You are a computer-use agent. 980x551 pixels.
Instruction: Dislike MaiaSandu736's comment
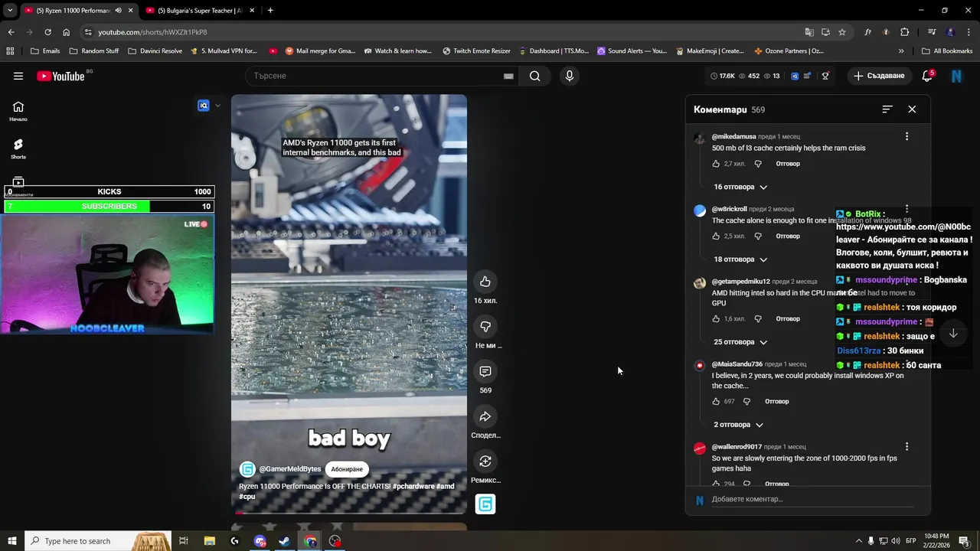(747, 401)
